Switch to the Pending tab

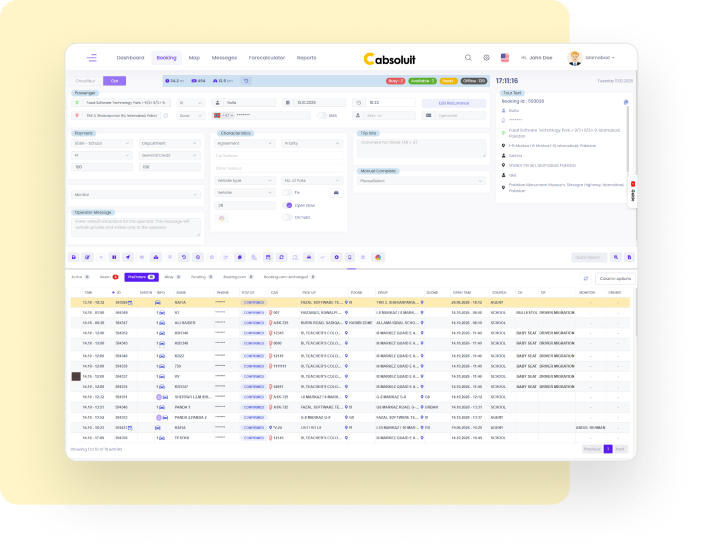(202, 277)
